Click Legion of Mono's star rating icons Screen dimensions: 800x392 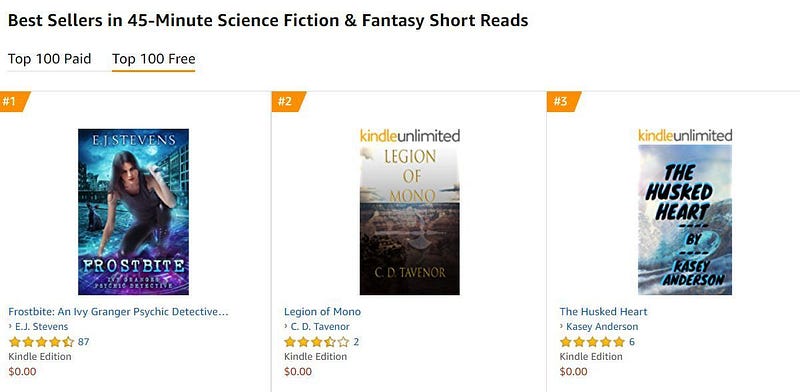click(317, 342)
